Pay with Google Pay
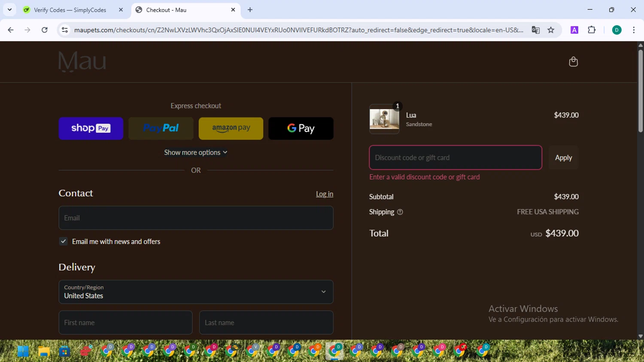Viewport: 644px width, 362px height. click(x=301, y=128)
